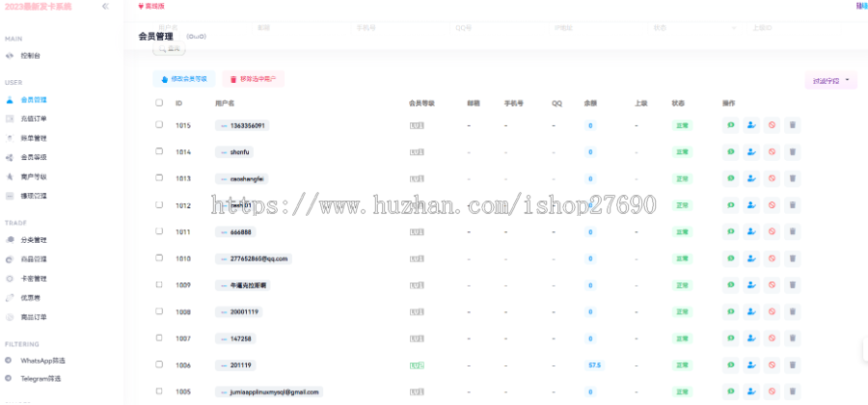
Task: Click the 用户名 column header
Action: coord(223,103)
